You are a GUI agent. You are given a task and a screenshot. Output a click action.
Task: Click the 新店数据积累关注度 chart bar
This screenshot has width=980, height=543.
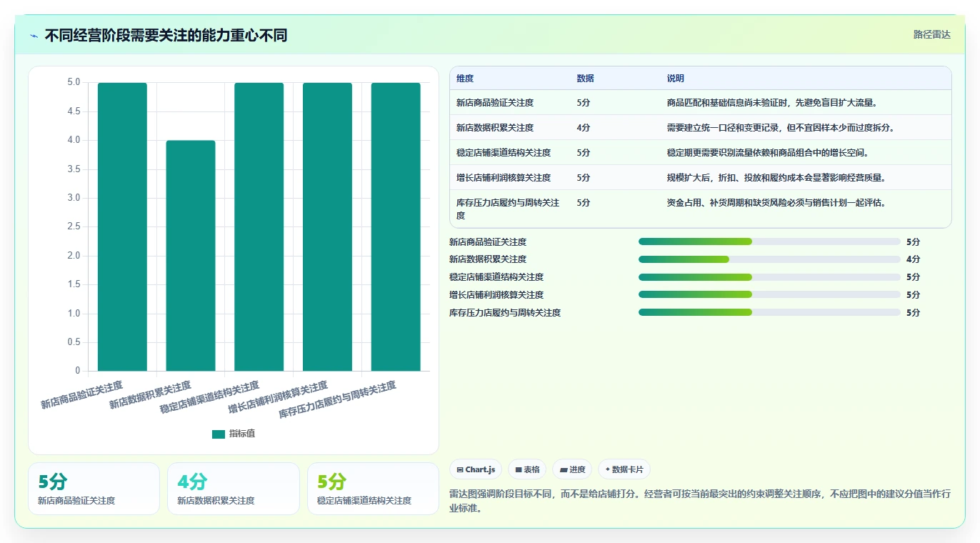click(191, 256)
